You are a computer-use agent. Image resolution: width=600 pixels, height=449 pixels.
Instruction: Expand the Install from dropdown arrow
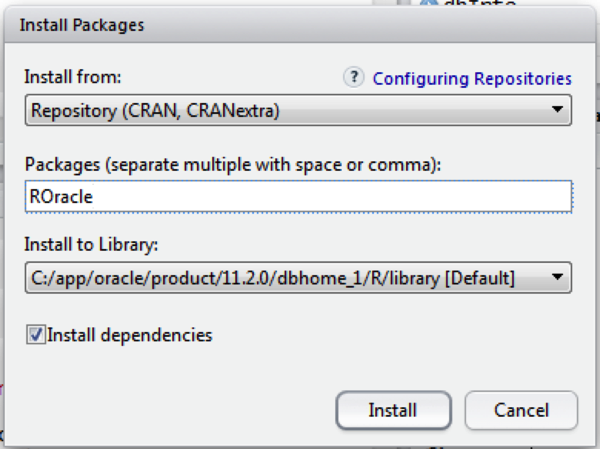(x=558, y=109)
